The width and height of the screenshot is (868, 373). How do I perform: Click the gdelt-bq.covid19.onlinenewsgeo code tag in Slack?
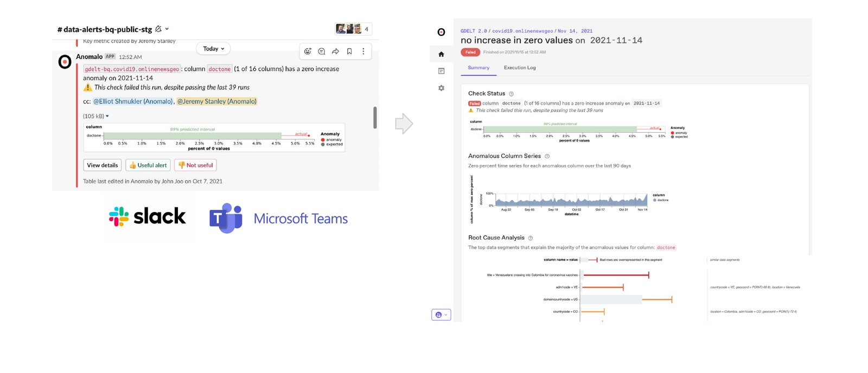point(132,69)
